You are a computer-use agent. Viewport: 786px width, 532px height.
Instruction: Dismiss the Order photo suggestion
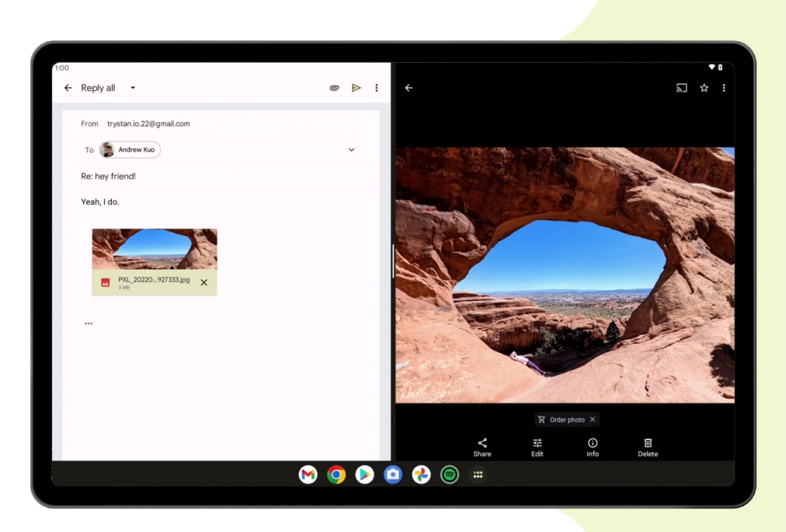point(592,420)
